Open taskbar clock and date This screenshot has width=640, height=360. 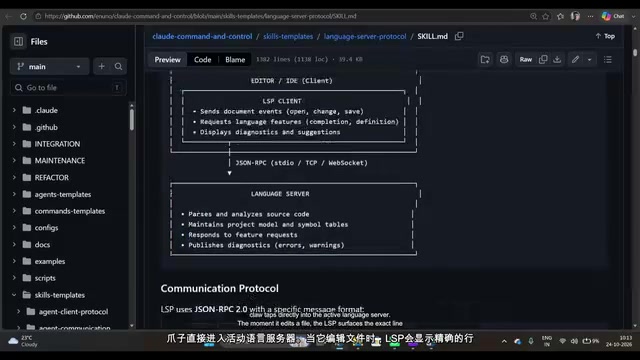(619, 341)
